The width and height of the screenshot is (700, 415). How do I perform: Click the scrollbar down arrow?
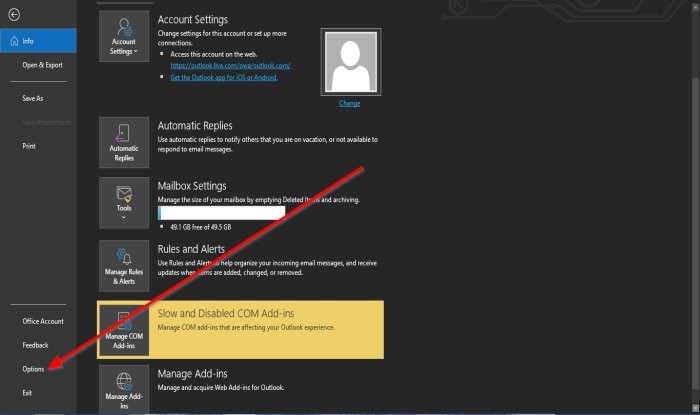(695, 408)
